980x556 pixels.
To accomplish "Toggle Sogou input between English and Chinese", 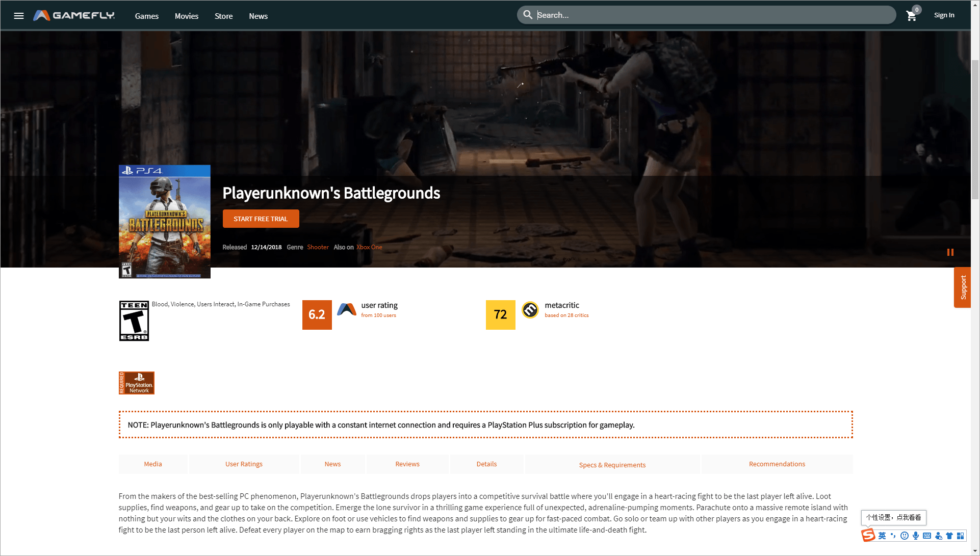I will pos(882,536).
